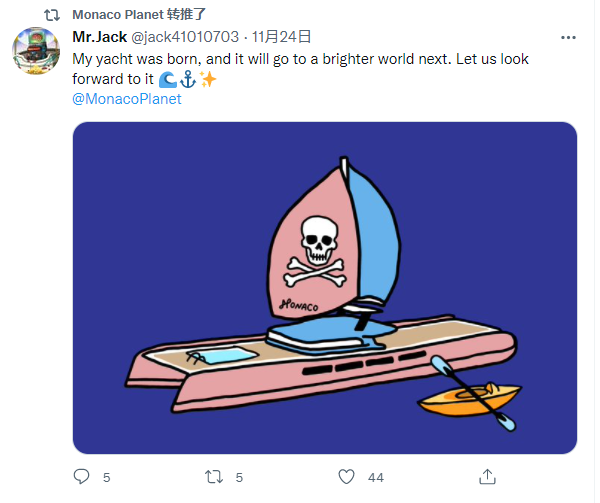Open the pink yacht illustration image
The height and width of the screenshot is (503, 600).
325,288
